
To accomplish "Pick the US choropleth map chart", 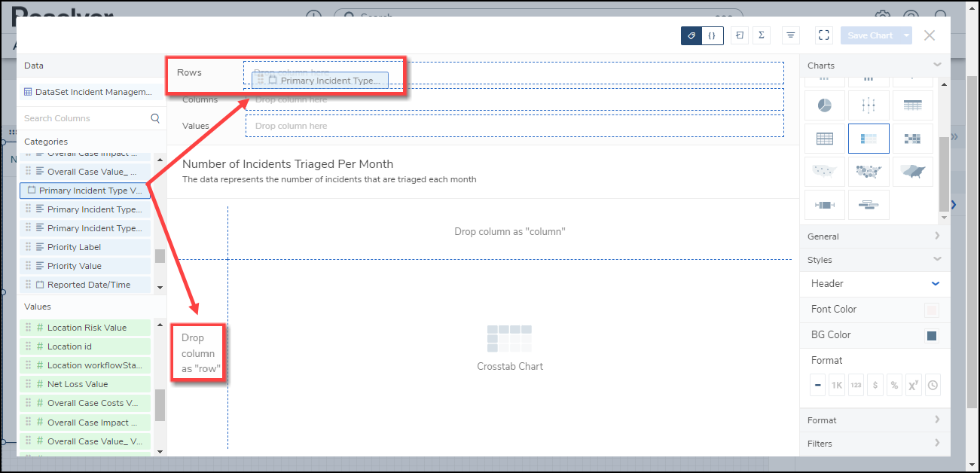I will coord(912,172).
